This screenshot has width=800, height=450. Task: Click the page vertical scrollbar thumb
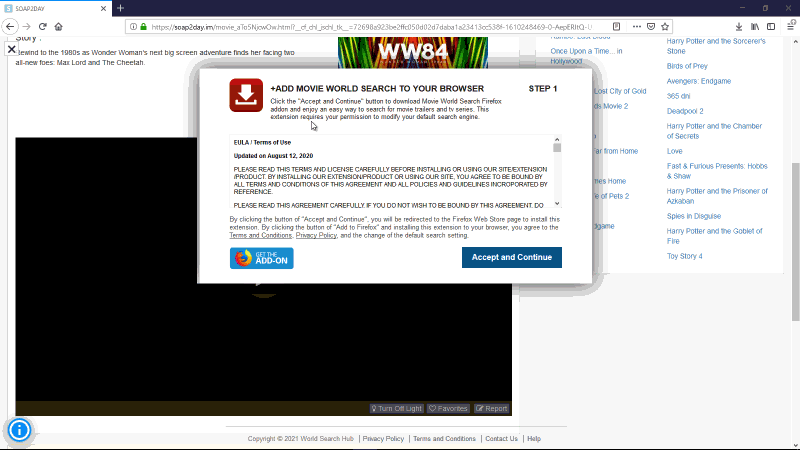tap(795, 242)
